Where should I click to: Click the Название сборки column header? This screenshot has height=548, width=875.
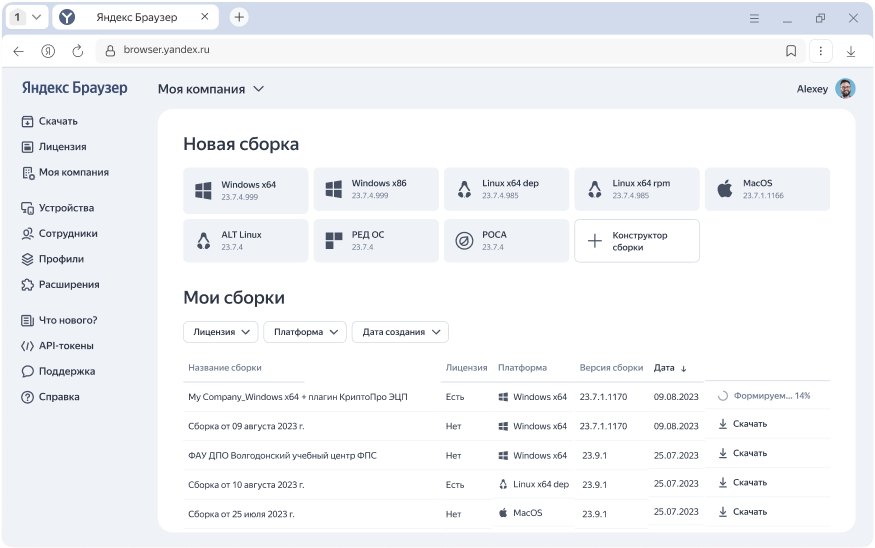[225, 368]
